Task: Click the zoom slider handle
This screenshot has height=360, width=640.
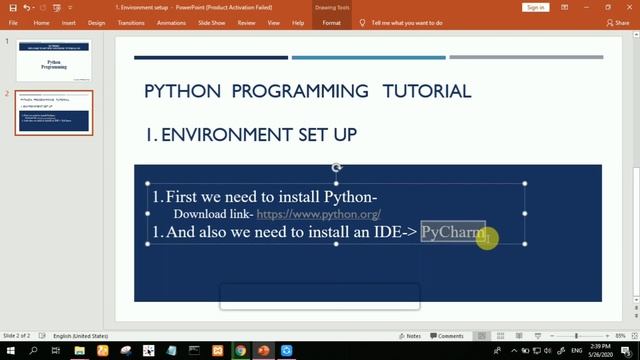Action: click(x=576, y=336)
